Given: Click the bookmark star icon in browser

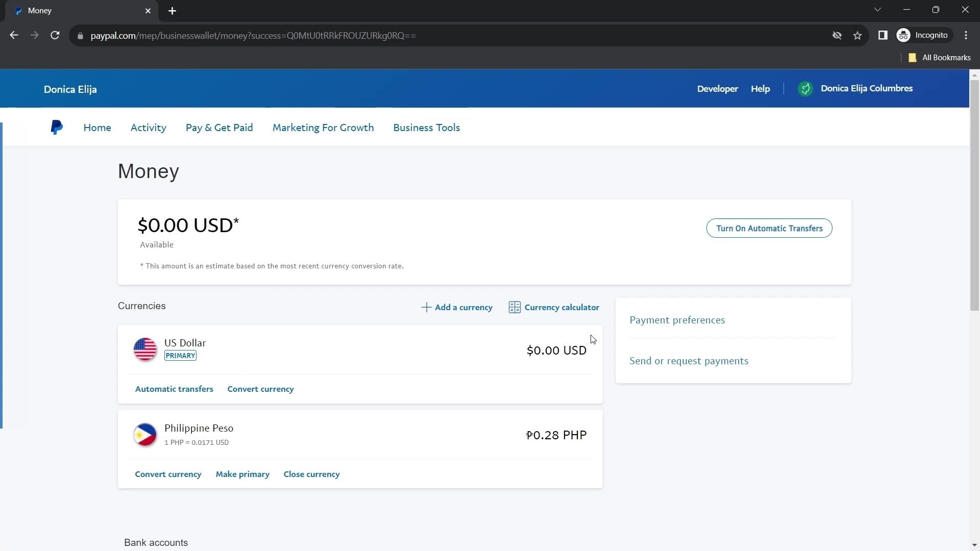Looking at the screenshot, I should 859,35.
